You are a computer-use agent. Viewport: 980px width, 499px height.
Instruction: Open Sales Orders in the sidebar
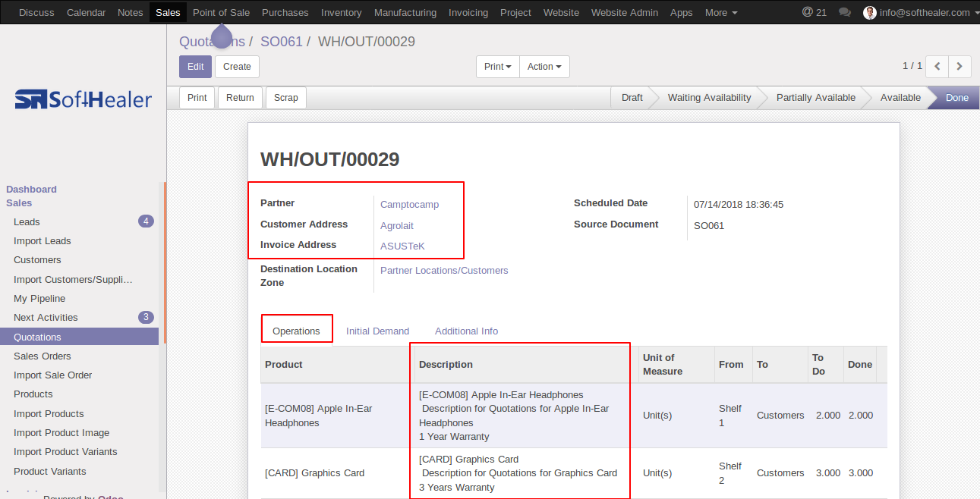pyautogui.click(x=80, y=356)
